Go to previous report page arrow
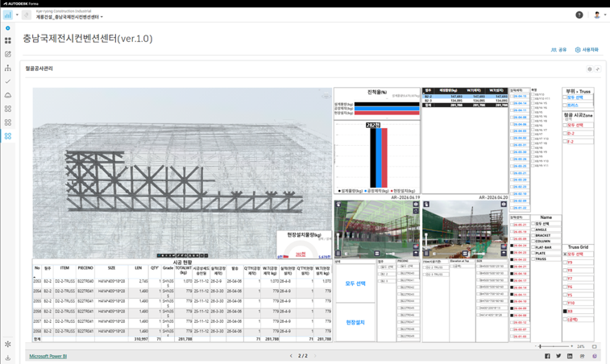 [291, 356]
